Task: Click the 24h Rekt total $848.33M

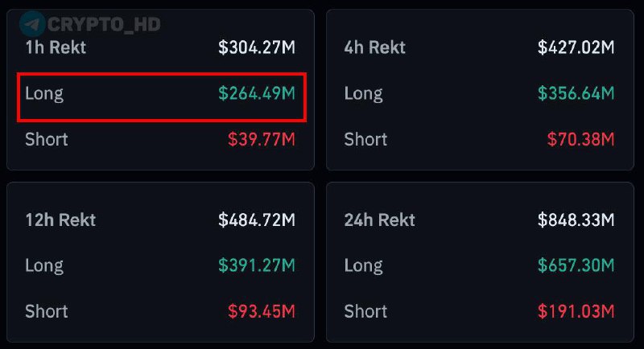Action: [576, 220]
